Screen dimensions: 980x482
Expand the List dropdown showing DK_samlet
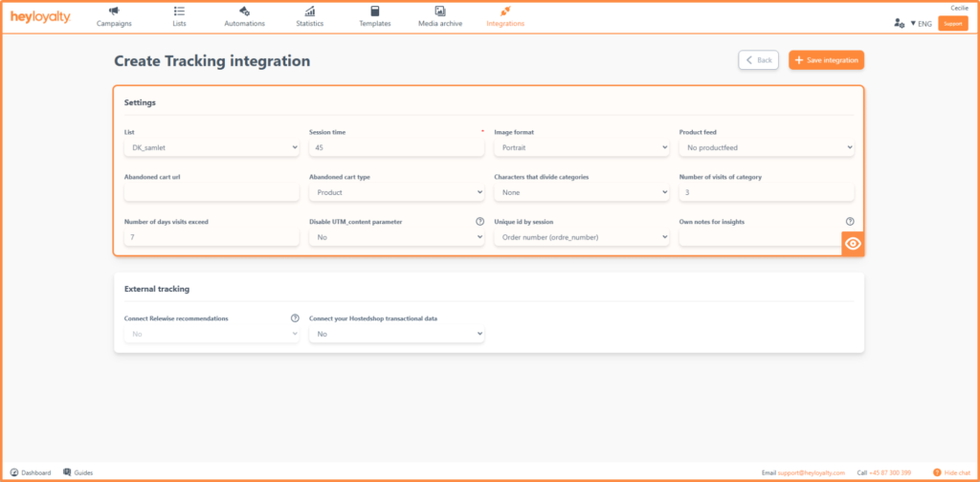click(212, 148)
